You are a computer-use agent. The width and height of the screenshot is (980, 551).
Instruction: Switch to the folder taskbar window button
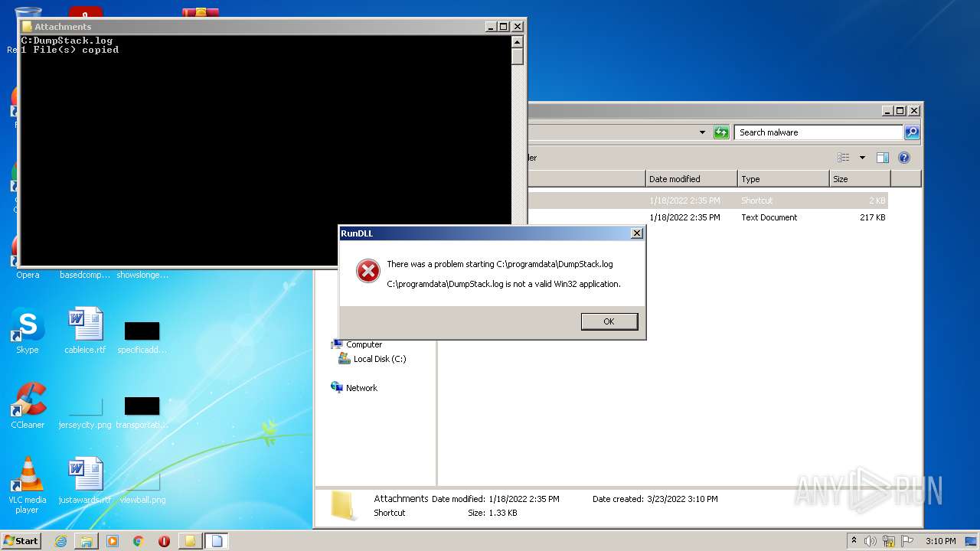pyautogui.click(x=190, y=541)
